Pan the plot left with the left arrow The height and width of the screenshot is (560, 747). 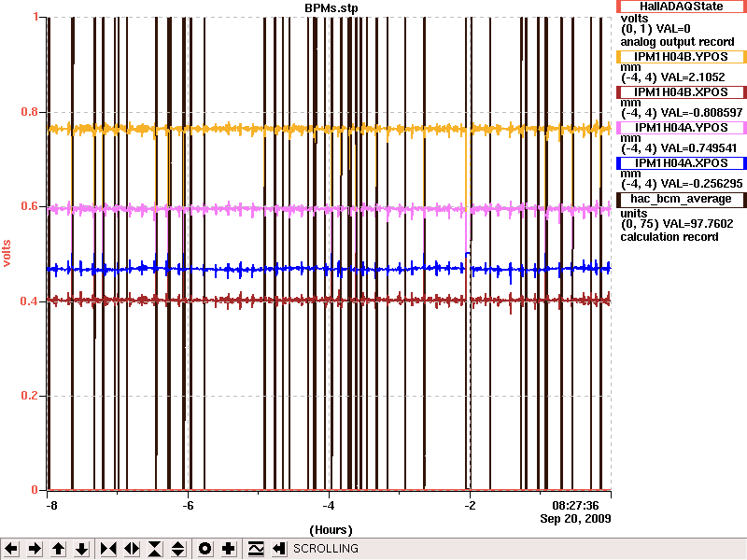(11, 549)
